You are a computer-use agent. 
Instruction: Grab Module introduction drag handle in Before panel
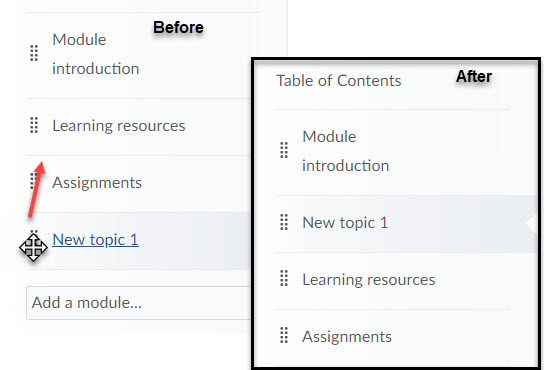[x=34, y=53]
